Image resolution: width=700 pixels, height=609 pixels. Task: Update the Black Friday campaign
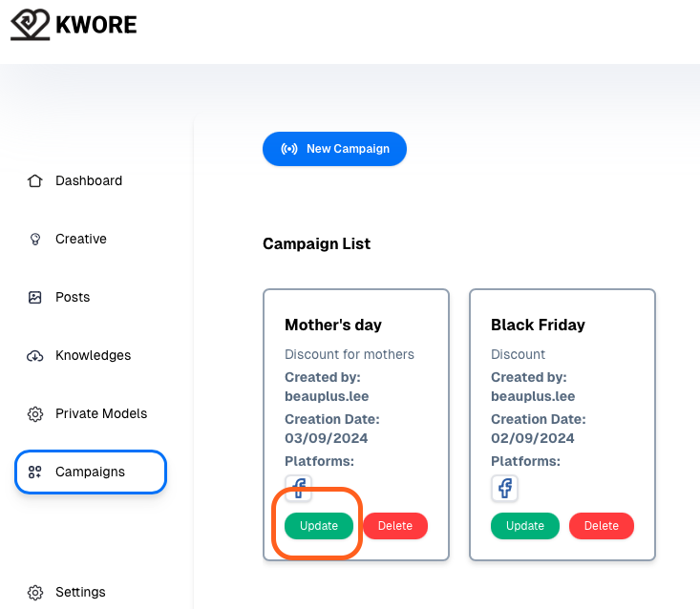(525, 526)
